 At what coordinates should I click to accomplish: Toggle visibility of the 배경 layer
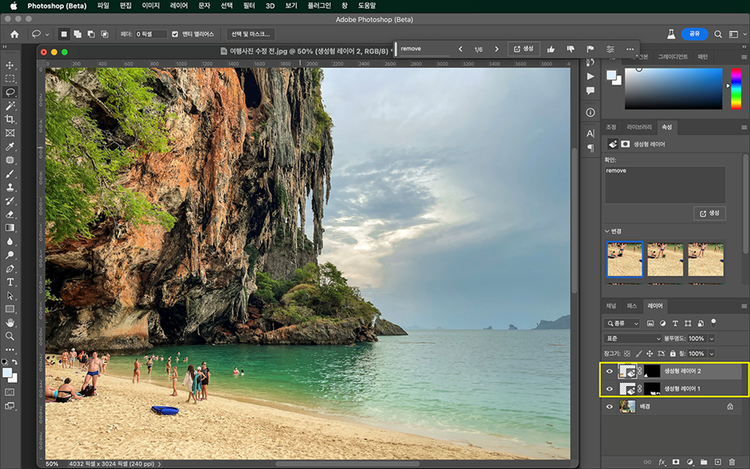point(610,407)
